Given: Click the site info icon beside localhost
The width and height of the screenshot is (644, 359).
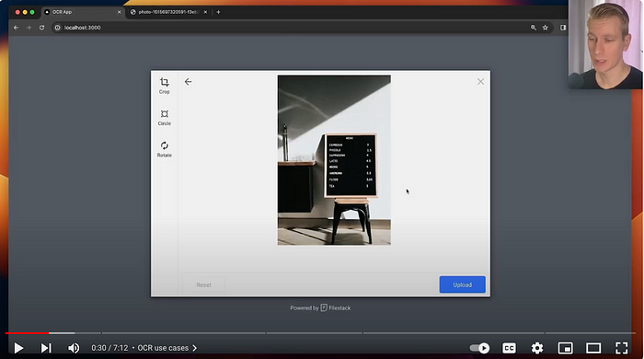Looking at the screenshot, I should (x=57, y=28).
